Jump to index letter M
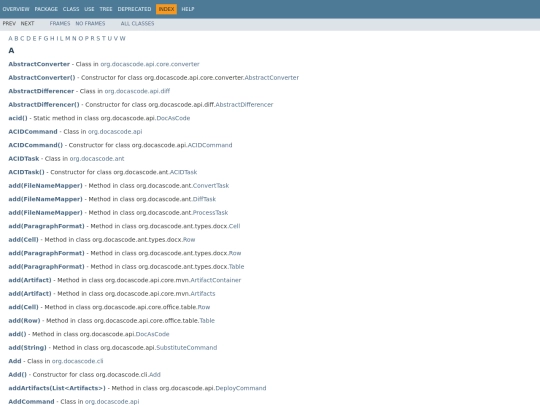The height and width of the screenshot is (405, 540). [68, 38]
